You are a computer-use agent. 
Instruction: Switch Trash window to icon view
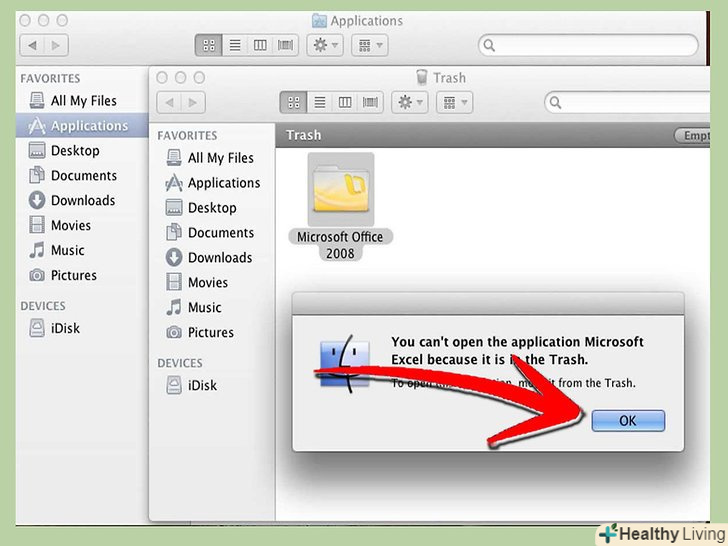[x=293, y=102]
